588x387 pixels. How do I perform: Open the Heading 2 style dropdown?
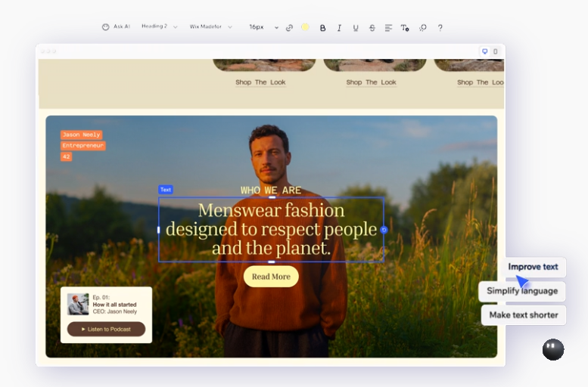(159, 26)
